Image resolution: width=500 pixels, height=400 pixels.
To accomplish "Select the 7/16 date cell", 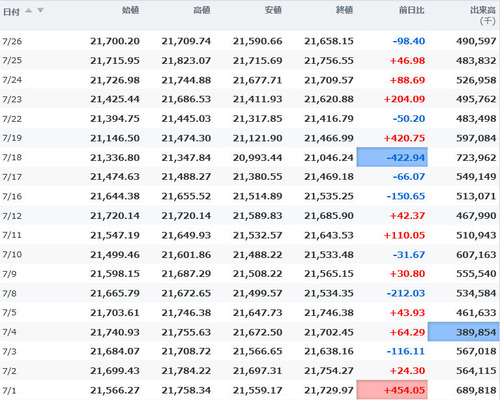I will [12, 196].
